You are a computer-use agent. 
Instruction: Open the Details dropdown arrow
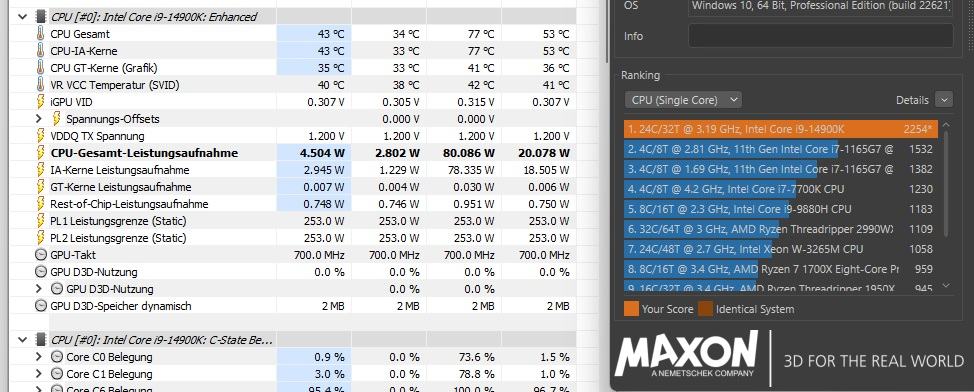pyautogui.click(x=944, y=99)
